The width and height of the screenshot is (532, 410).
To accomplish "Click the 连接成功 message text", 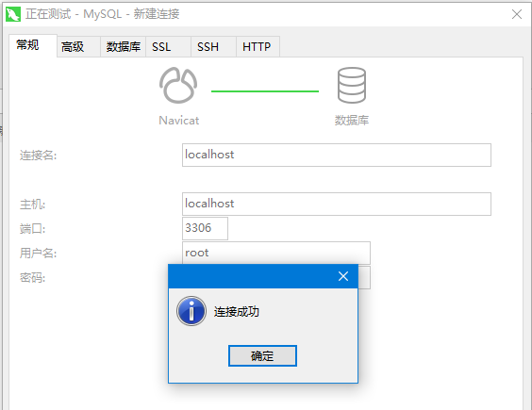I will coord(237,311).
